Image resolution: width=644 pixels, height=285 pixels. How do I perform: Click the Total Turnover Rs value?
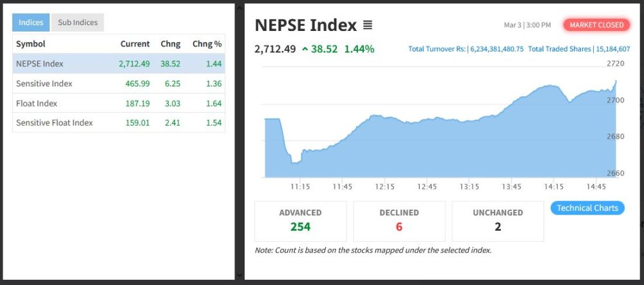[x=497, y=49]
